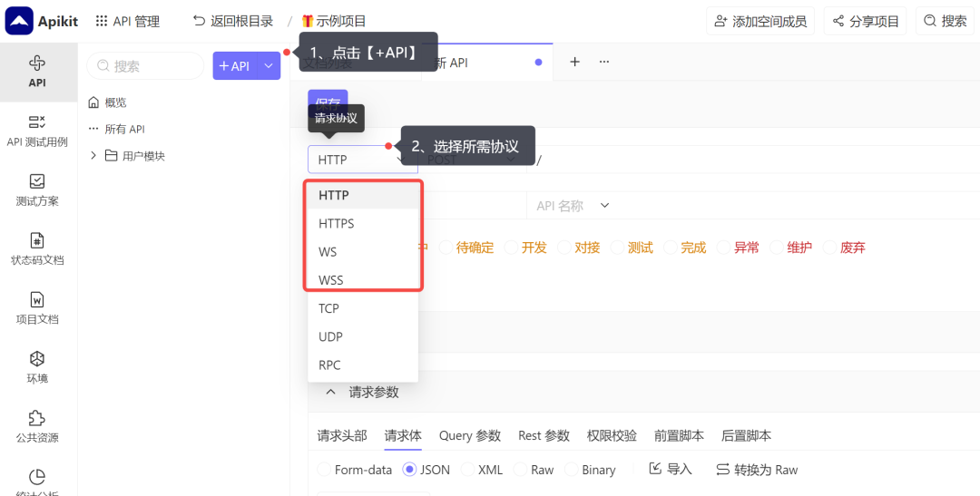Choose RPC from protocol list
This screenshot has width=980, height=496.
[362, 365]
